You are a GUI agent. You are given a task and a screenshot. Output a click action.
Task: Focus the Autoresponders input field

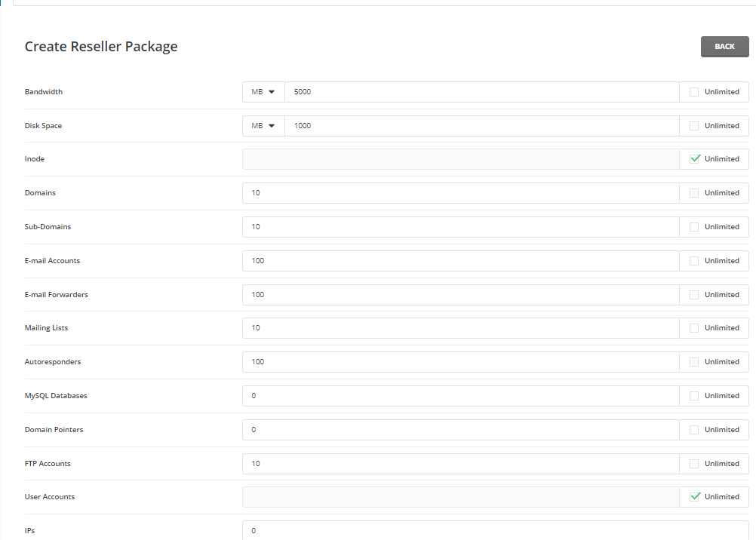pyautogui.click(x=460, y=362)
